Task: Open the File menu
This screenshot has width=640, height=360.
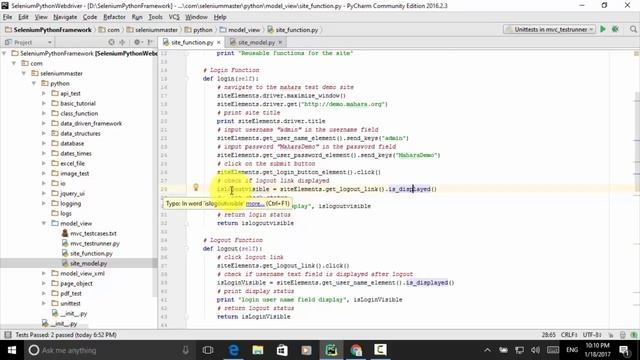Action: 8,17
